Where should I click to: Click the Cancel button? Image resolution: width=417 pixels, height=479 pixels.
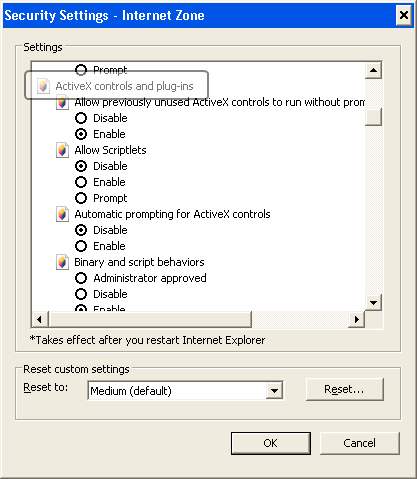click(360, 443)
